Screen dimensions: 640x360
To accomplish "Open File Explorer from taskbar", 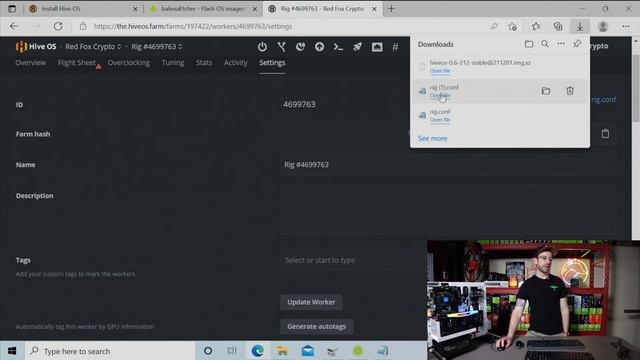I will click(x=282, y=351).
